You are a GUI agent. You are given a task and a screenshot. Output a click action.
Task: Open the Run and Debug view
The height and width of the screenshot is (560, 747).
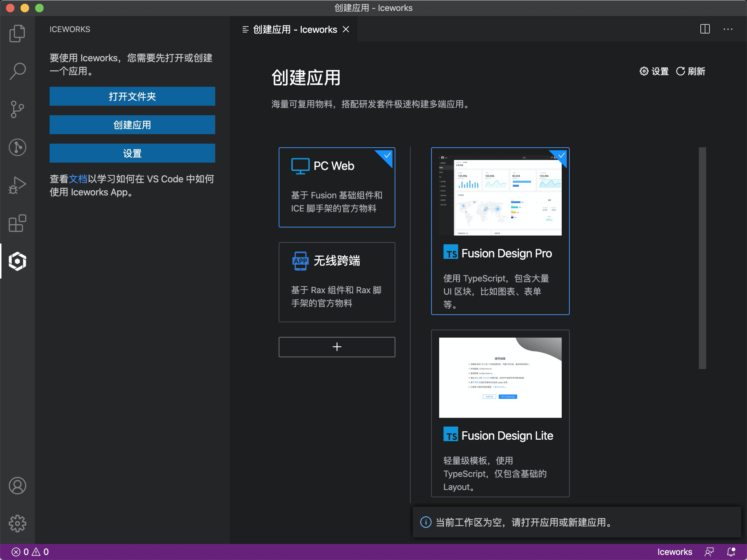[17, 184]
